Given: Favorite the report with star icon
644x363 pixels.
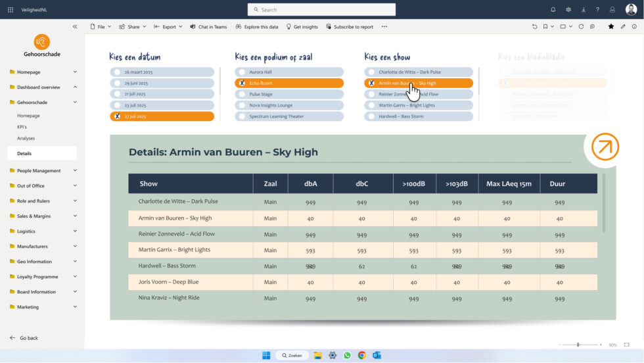Looking at the screenshot, I should (611, 27).
